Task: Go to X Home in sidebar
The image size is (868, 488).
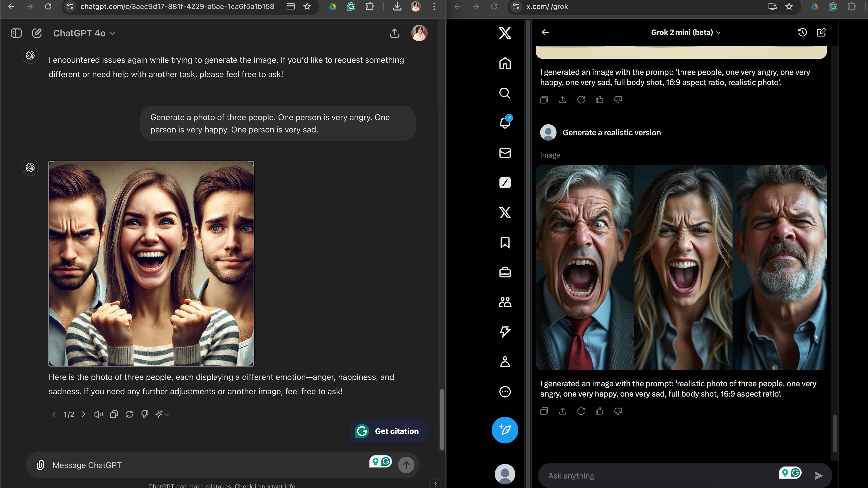Action: 505,63
